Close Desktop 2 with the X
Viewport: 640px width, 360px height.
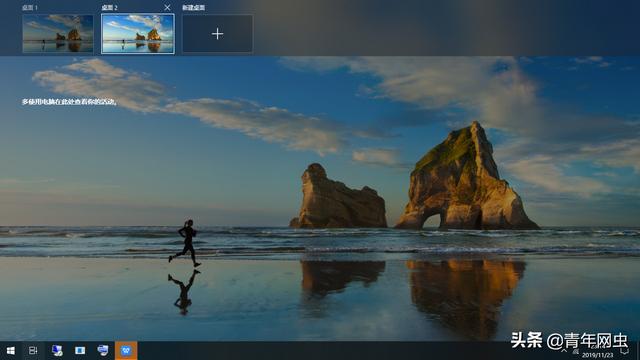[x=167, y=7]
